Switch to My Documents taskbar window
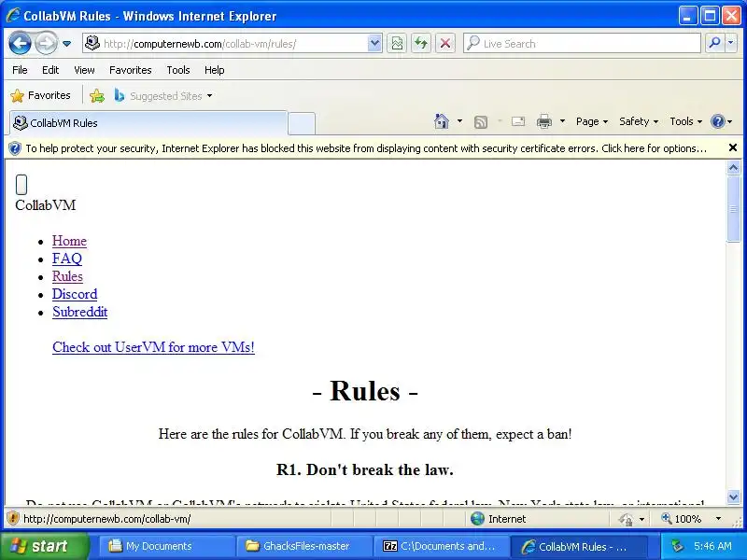Screen dimensions: 747x560 coord(165,546)
